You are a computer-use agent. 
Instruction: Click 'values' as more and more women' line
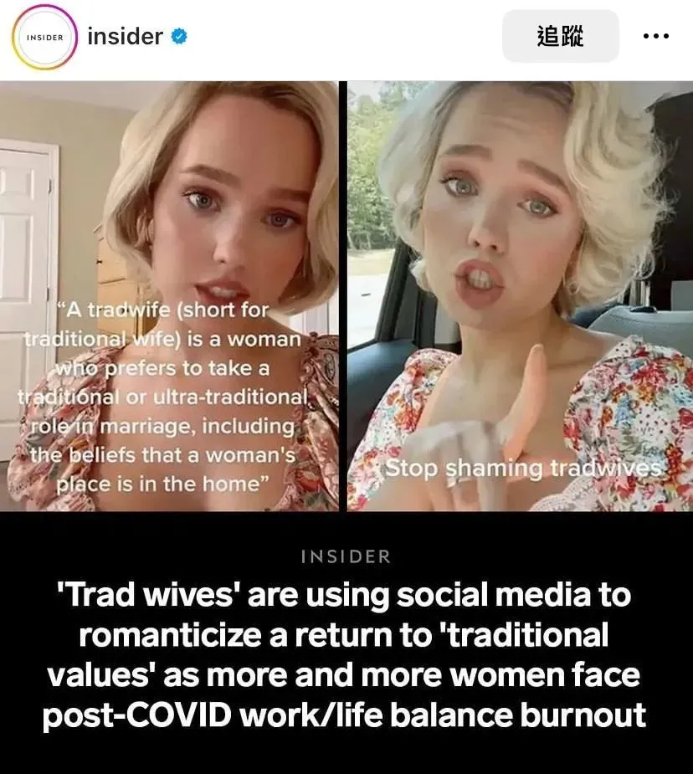pos(344,675)
